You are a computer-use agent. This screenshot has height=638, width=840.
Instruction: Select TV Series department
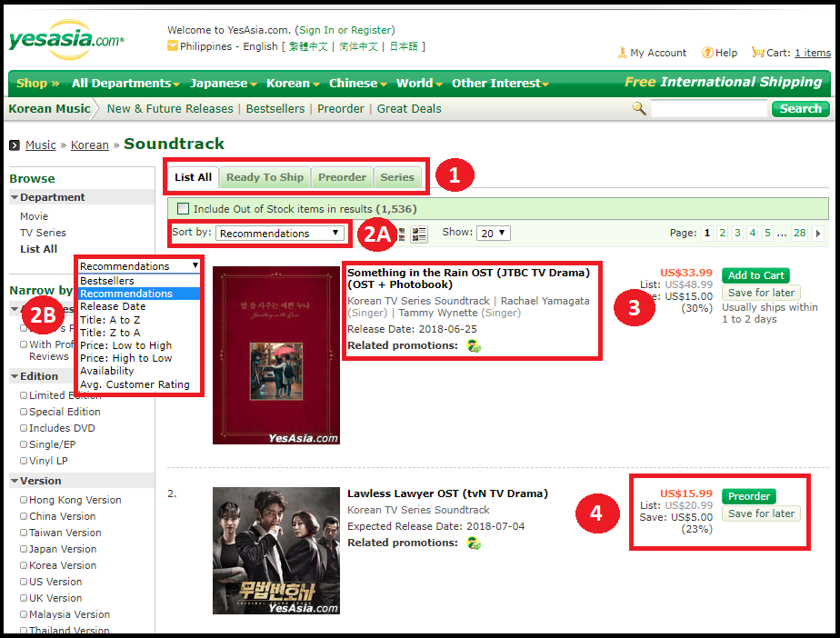[43, 233]
